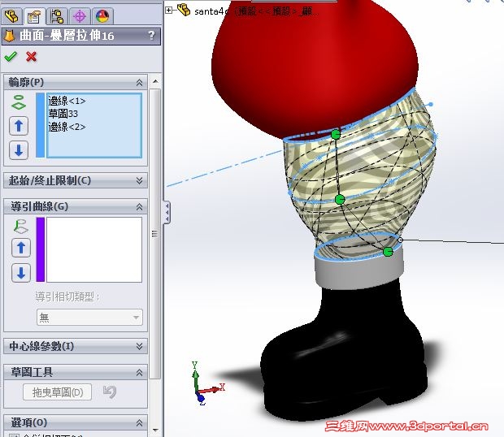
Task: Move guide curve down with the arrow
Action: point(21,273)
